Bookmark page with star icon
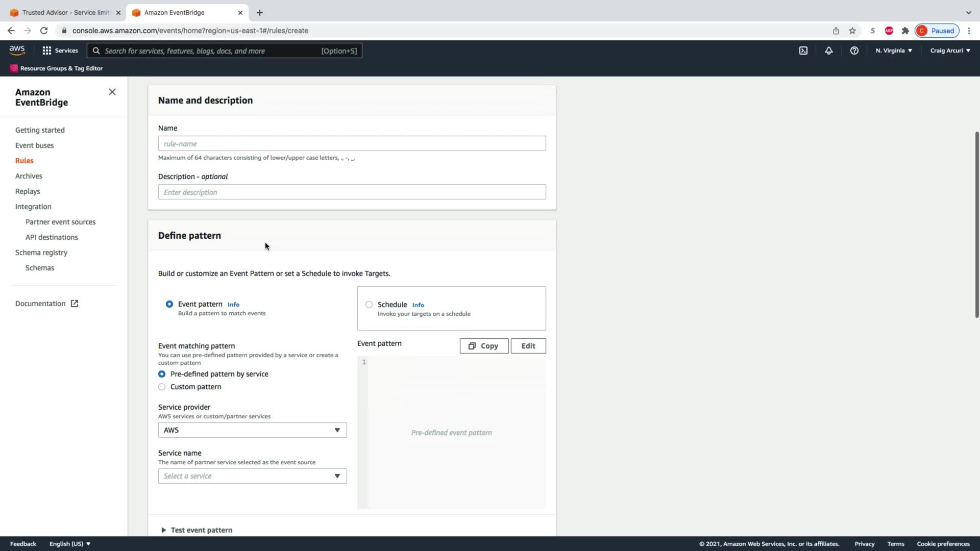 [852, 31]
